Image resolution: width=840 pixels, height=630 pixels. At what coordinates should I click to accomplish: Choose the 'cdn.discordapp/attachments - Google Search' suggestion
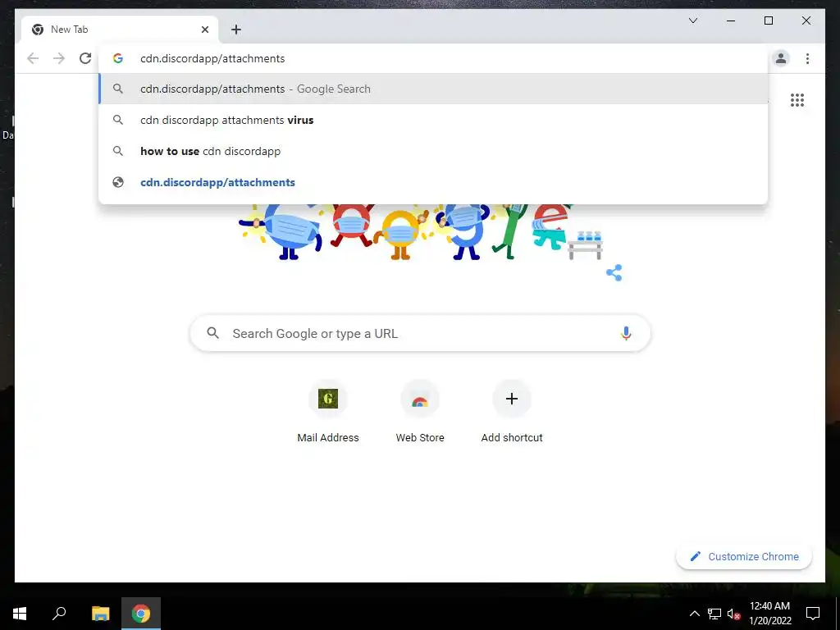433,89
